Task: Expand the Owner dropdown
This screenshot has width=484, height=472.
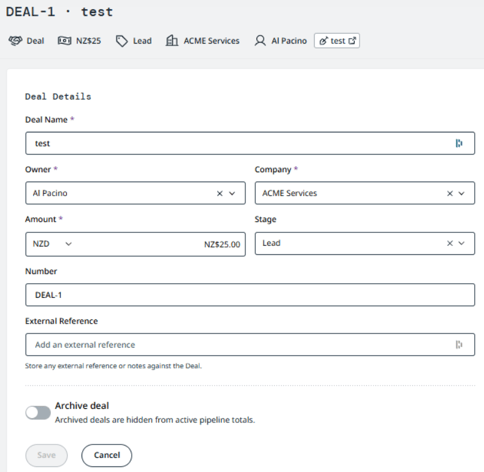Action: (232, 193)
